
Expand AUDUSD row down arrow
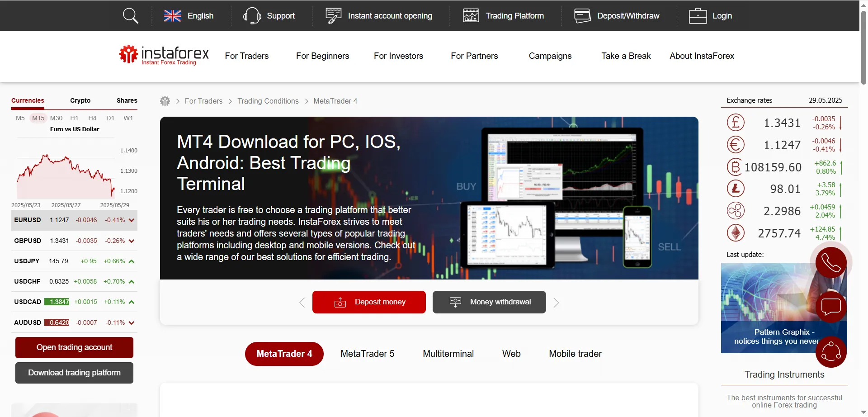point(132,323)
